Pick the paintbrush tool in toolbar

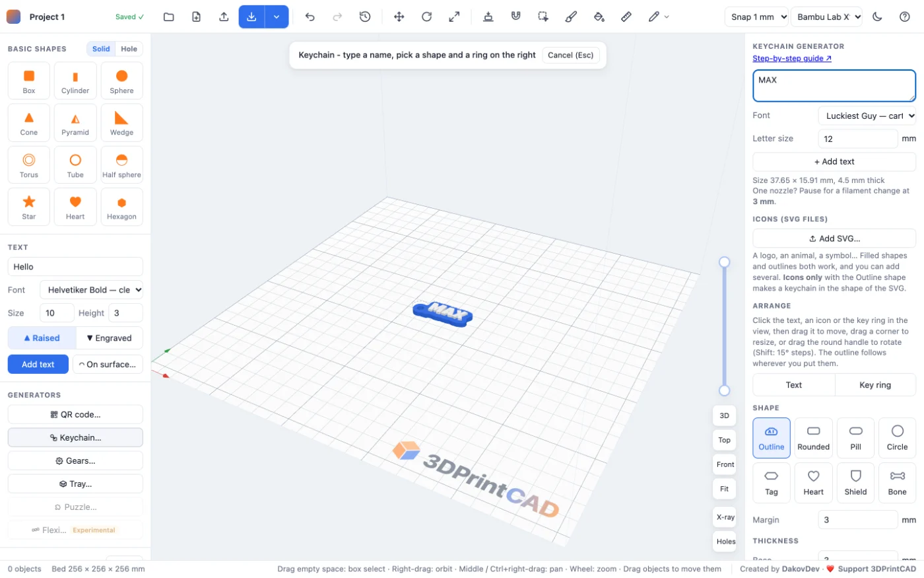tap(572, 17)
